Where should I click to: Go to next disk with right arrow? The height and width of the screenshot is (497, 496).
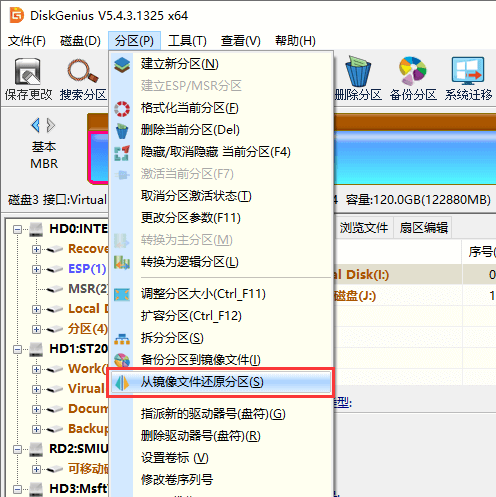click(51, 125)
